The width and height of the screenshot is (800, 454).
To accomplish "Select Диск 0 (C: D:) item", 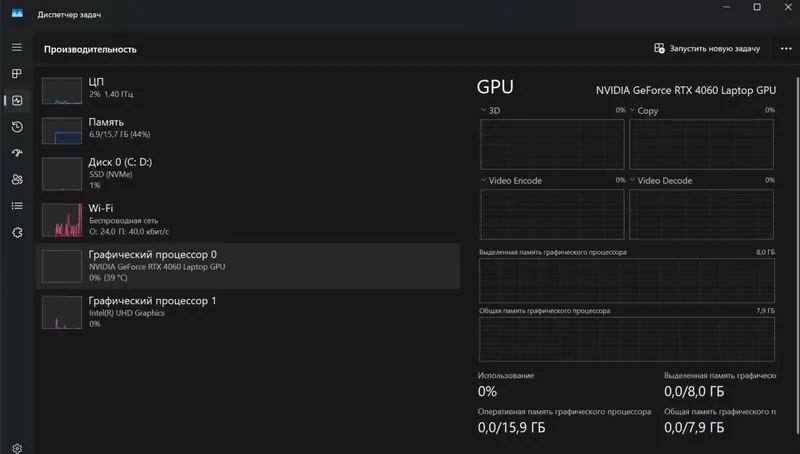I will pos(248,173).
